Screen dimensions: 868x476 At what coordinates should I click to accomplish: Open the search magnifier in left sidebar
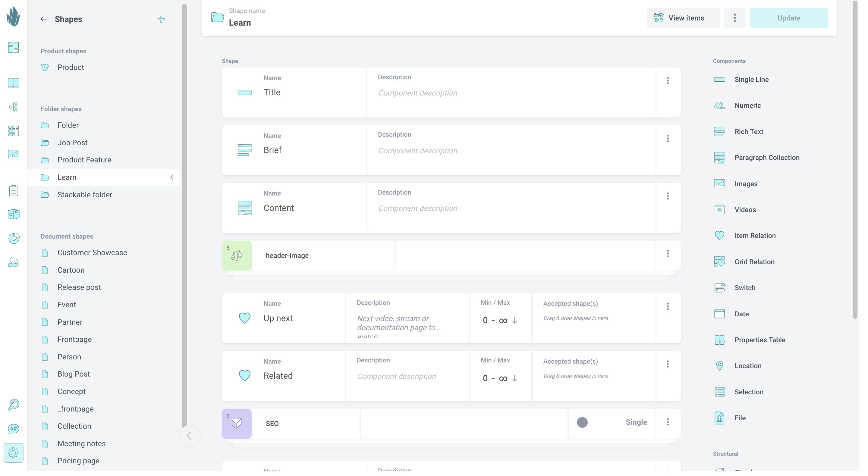pos(14,405)
